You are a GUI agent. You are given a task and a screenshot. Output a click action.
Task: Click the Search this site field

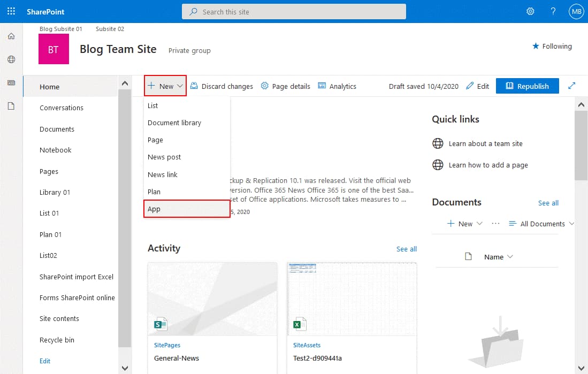293,11
